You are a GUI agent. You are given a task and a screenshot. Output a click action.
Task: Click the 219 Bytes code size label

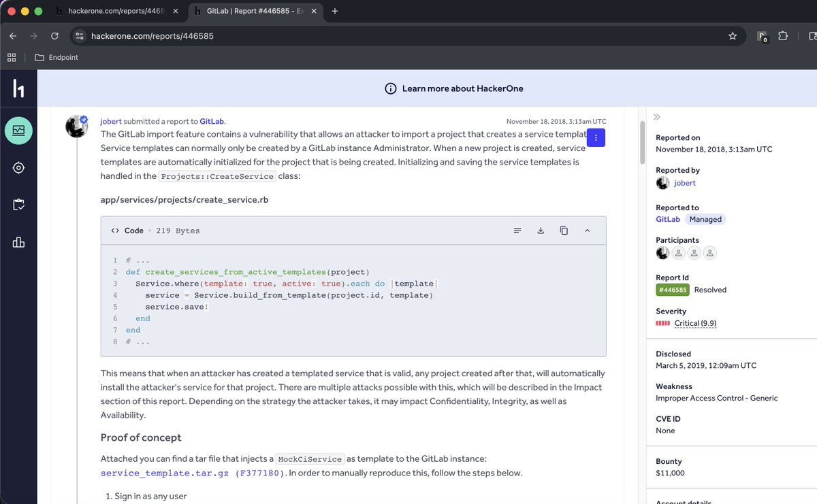tap(178, 231)
